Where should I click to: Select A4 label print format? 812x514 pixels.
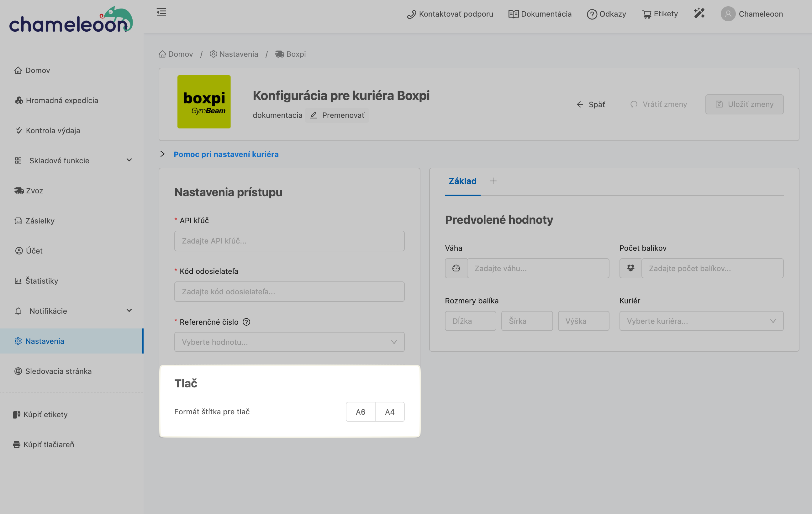point(389,412)
